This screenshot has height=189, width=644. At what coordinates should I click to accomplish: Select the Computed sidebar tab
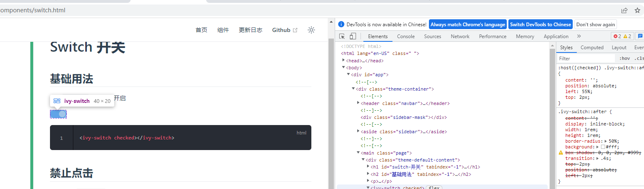pyautogui.click(x=592, y=48)
